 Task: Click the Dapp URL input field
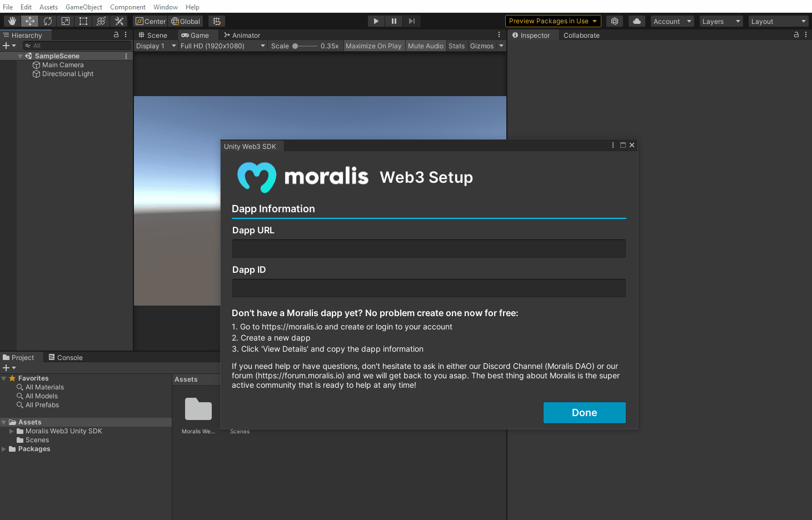pyautogui.click(x=429, y=248)
